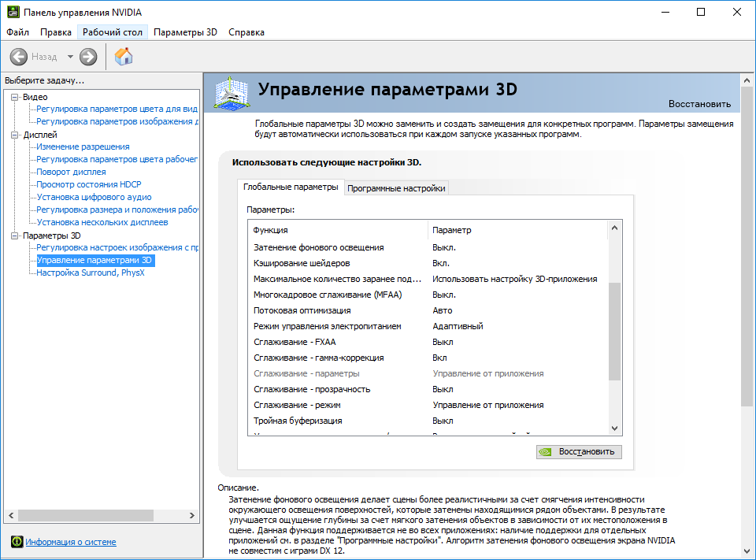Select Тройная буферизация setting row
Image resolution: width=756 pixels, height=560 pixels.
coord(428,421)
